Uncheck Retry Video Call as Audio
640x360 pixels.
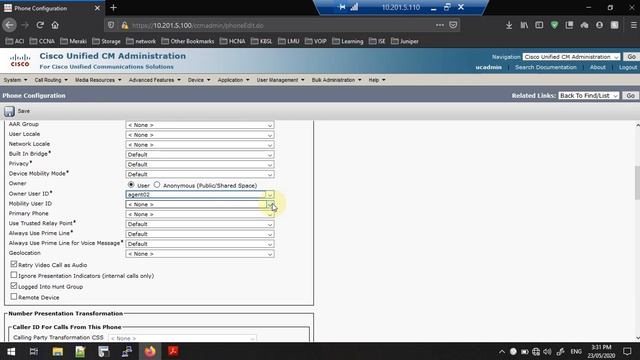coord(14,264)
